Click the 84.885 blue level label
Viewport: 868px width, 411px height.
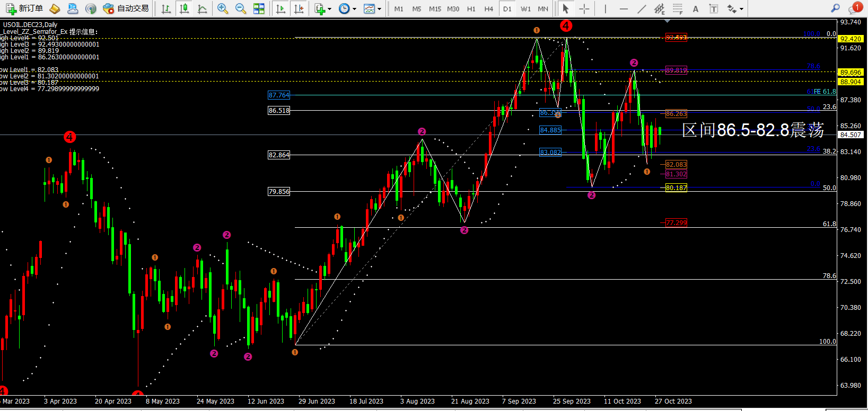click(550, 130)
